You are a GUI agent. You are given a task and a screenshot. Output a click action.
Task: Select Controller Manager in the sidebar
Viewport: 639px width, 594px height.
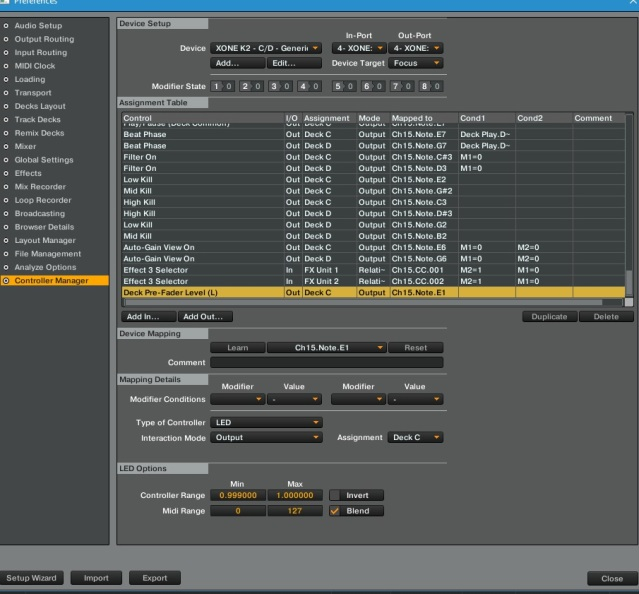(x=52, y=280)
